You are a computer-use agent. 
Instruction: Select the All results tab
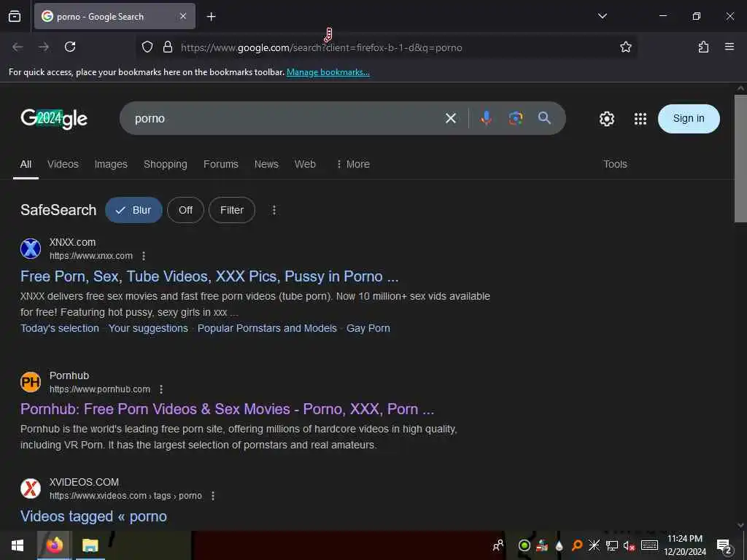click(26, 164)
